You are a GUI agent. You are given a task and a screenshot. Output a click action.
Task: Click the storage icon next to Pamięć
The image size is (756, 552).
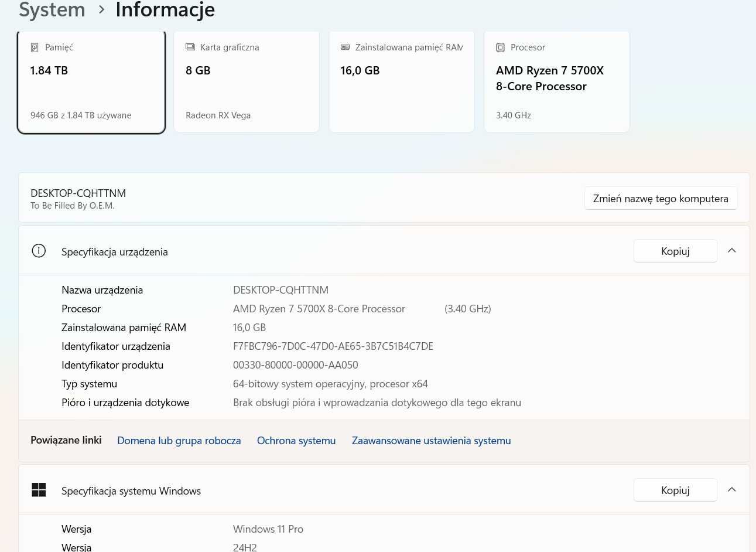(35, 47)
